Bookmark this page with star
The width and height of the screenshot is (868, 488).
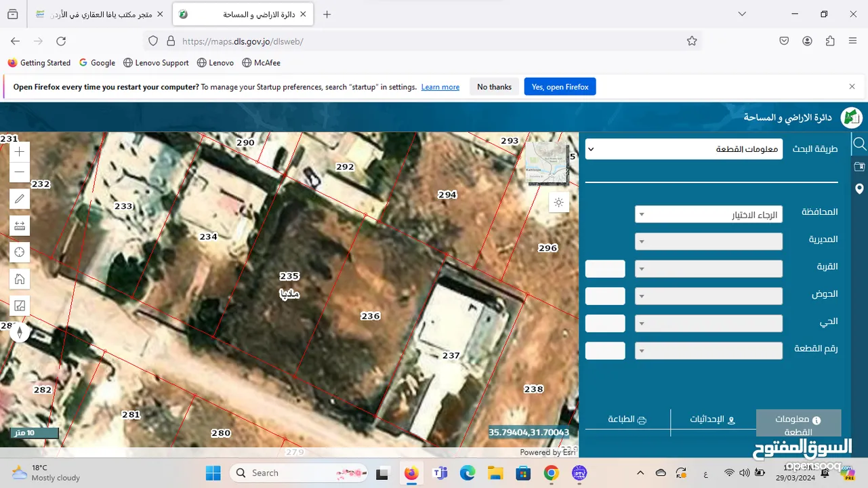pos(692,41)
